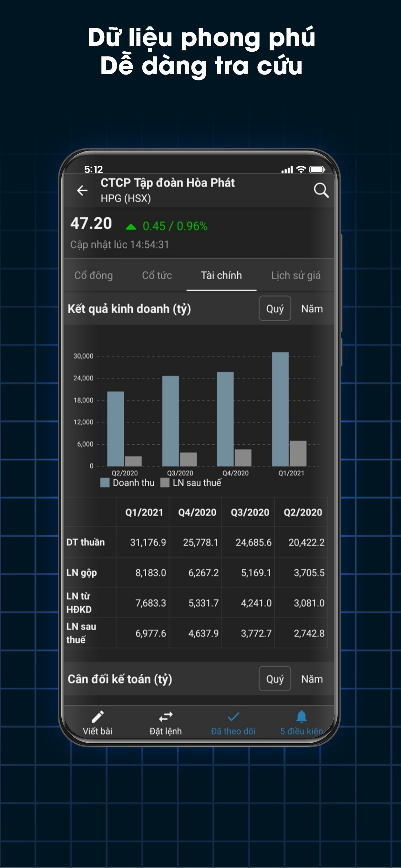
Task: Tap the LN gộp value 6,267.2
Action: [203, 573]
